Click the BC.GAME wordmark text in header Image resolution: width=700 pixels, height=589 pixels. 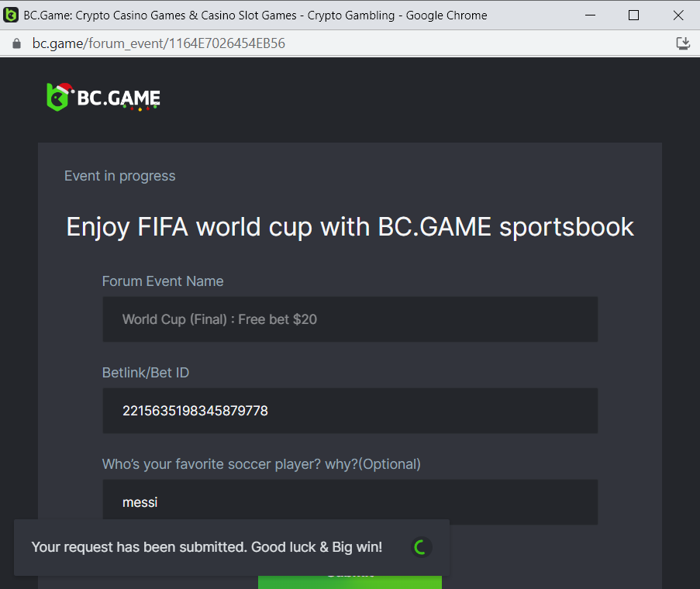pyautogui.click(x=119, y=98)
